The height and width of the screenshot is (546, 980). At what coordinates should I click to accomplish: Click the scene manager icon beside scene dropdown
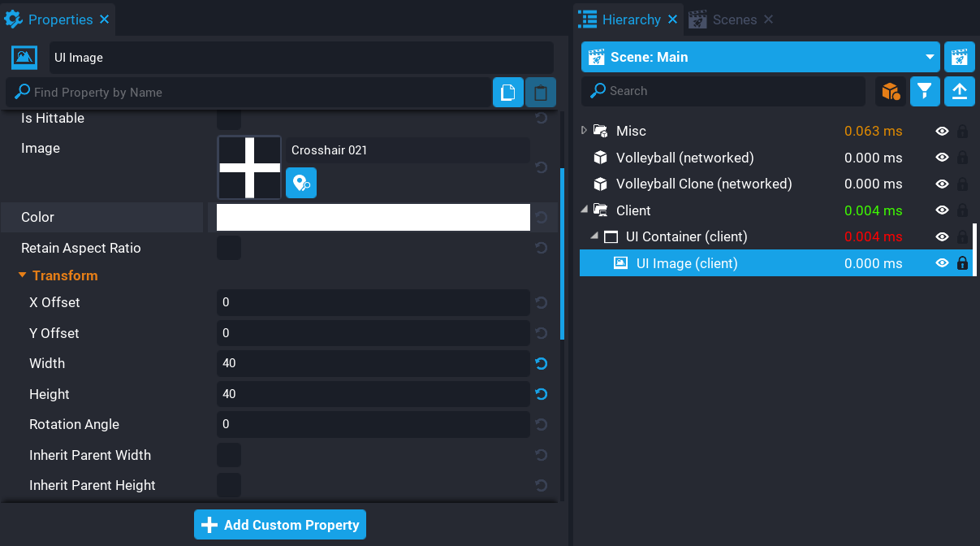959,57
